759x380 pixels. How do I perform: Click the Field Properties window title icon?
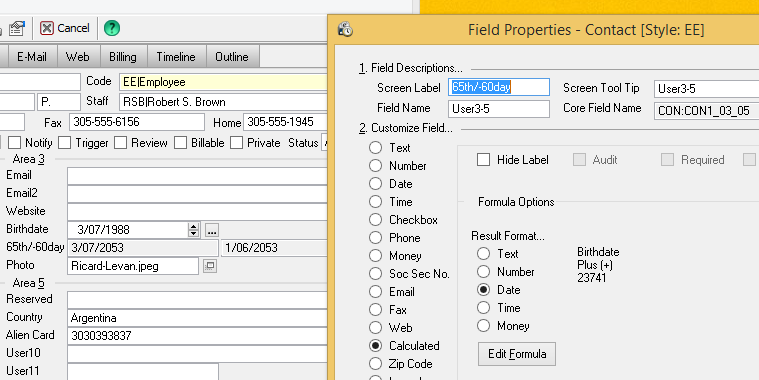pos(345,30)
